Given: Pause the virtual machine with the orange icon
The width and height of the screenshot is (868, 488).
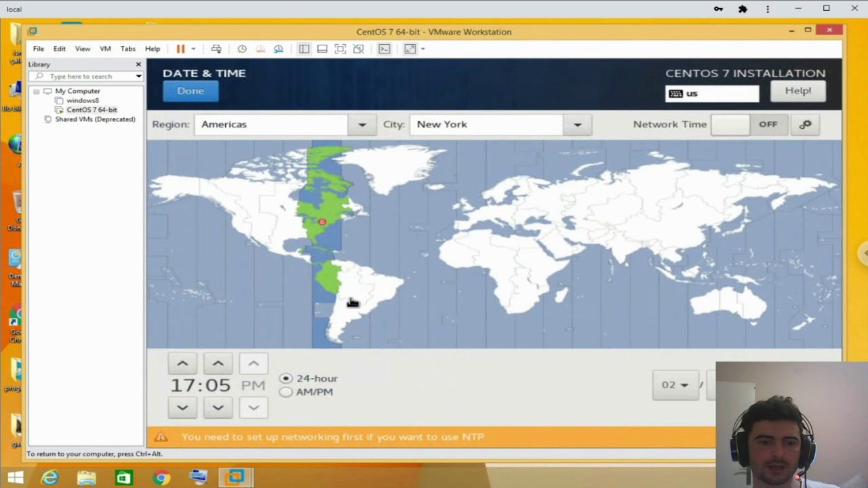Looking at the screenshot, I should 180,49.
